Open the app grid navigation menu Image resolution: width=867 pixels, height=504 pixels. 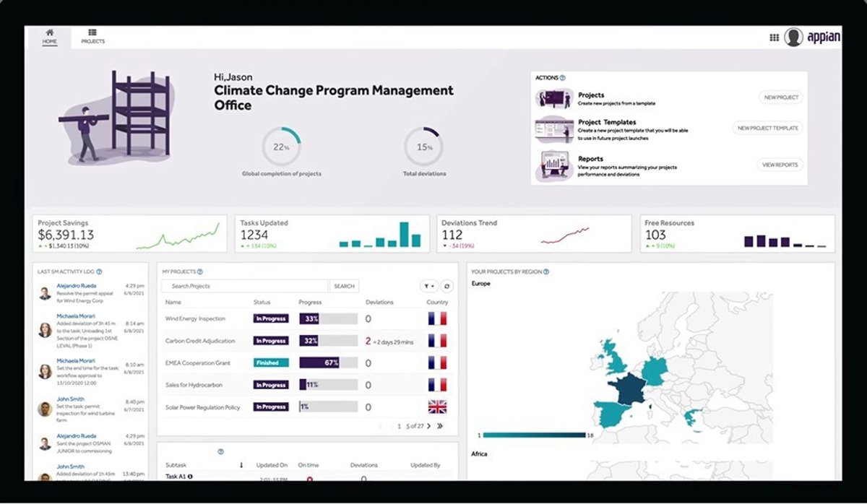point(774,38)
